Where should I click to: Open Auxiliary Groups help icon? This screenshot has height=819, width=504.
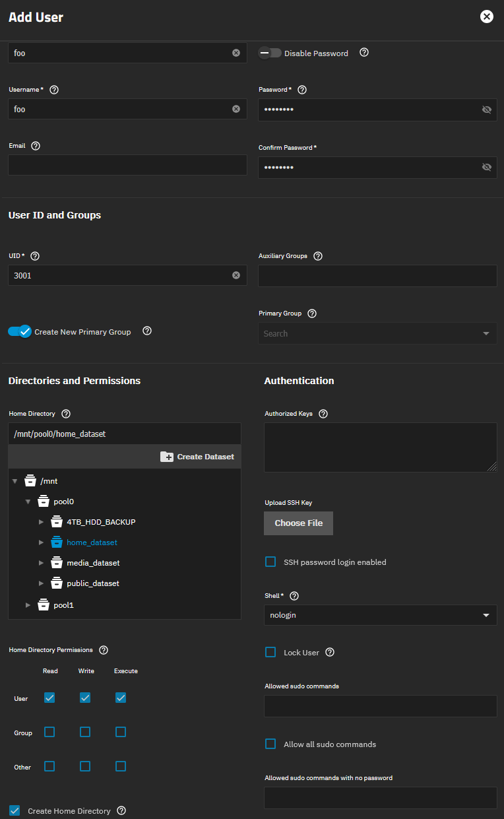tap(318, 256)
